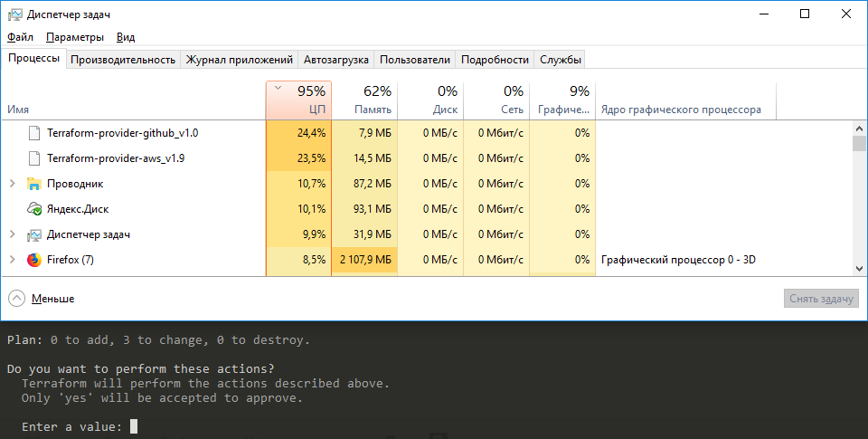The image size is (868, 439).
Task: Click the 2 107,9 МБ memory cell
Action: (364, 260)
